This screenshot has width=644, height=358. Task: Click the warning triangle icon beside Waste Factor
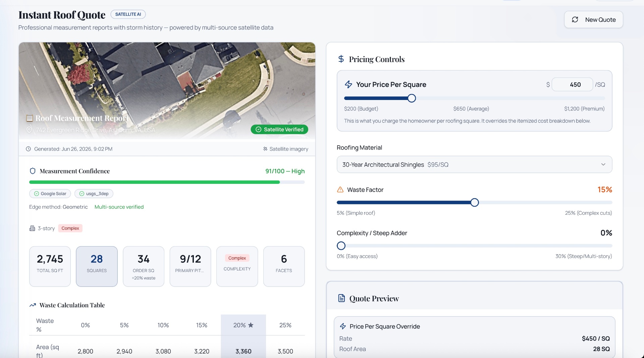click(x=340, y=190)
